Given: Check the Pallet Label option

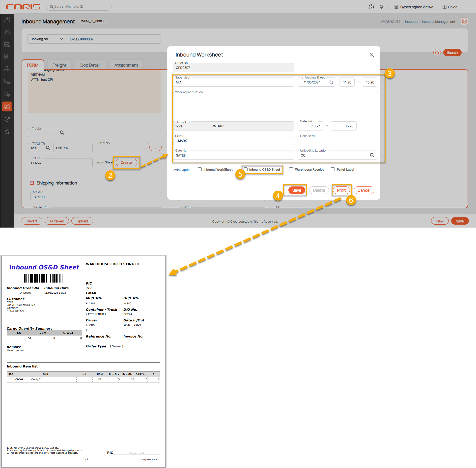Looking at the screenshot, I should pyautogui.click(x=333, y=169).
